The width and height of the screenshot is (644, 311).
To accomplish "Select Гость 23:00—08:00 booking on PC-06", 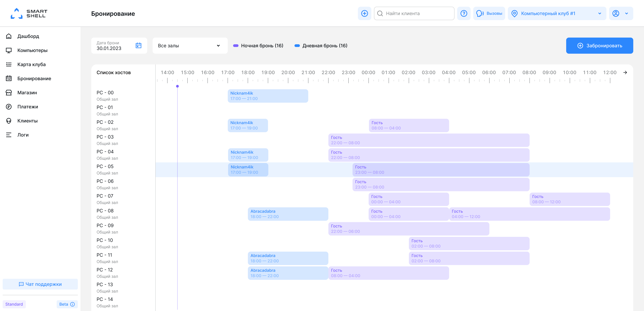I will [441, 184].
